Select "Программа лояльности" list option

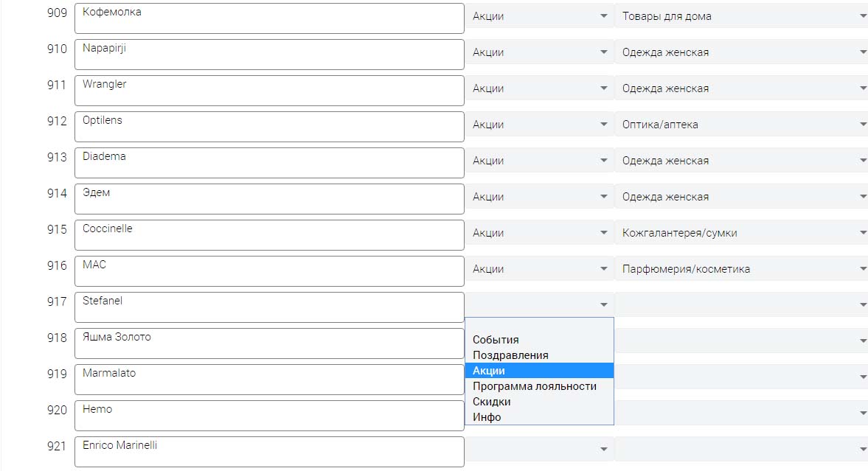[534, 386]
